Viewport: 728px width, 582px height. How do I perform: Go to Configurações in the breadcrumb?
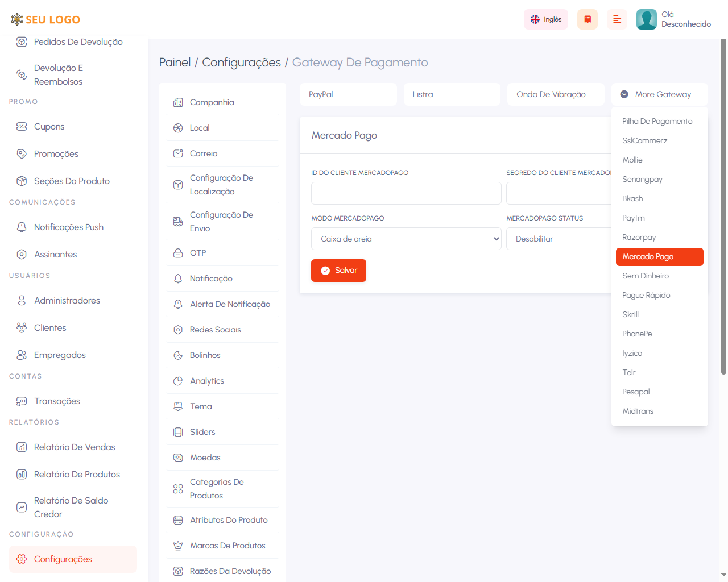click(x=241, y=63)
